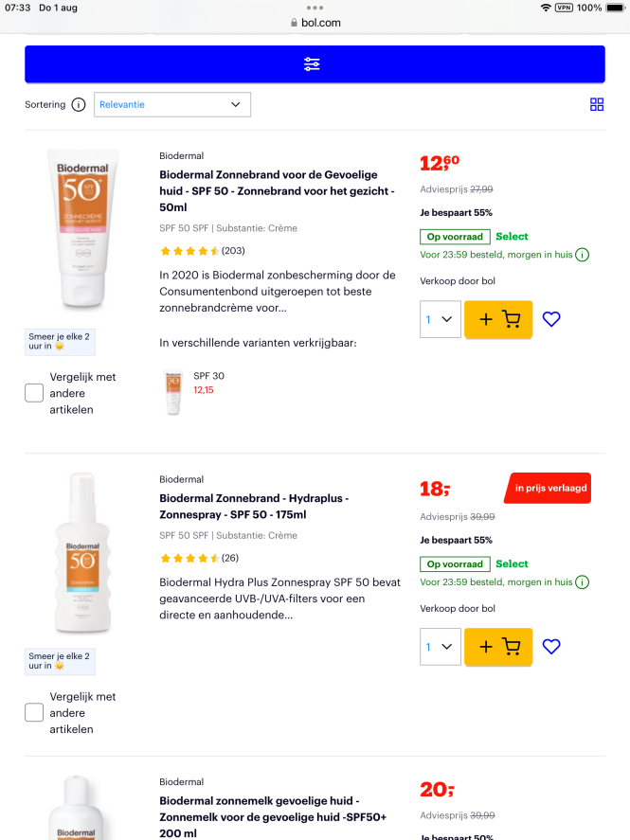Screen dimensions: 630x840
Task: Click the Select label next to Op voorraad
Action: tap(511, 236)
